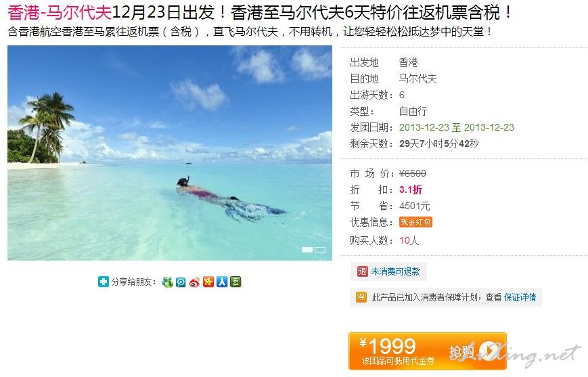Share to Sina Weibo icon
Image resolution: width=588 pixels, height=377 pixels.
[194, 282]
